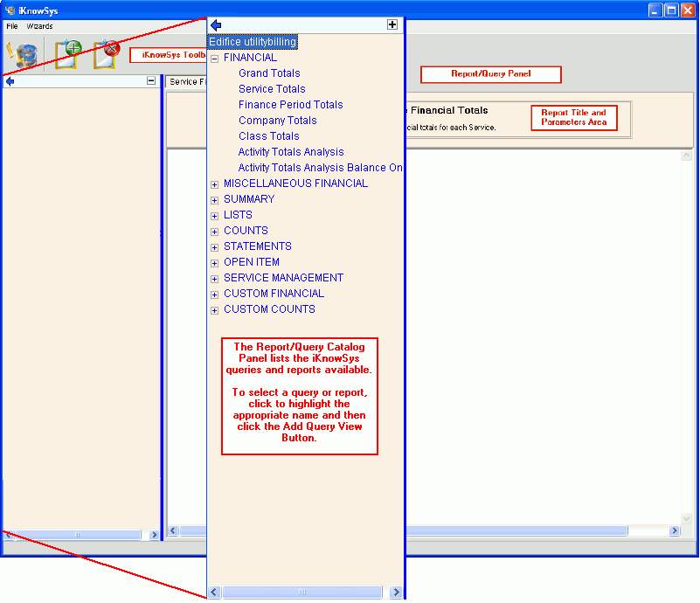Expand the STATEMENTS category
This screenshot has height=603, width=700.
214,247
